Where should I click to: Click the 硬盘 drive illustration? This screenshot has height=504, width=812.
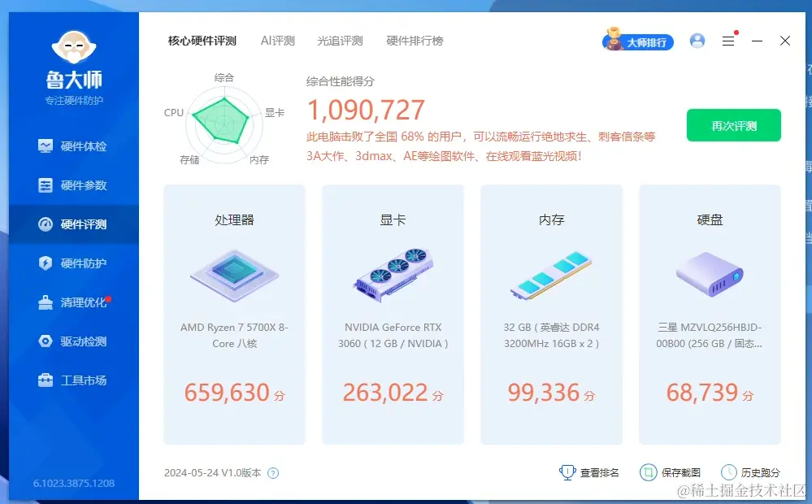(710, 274)
